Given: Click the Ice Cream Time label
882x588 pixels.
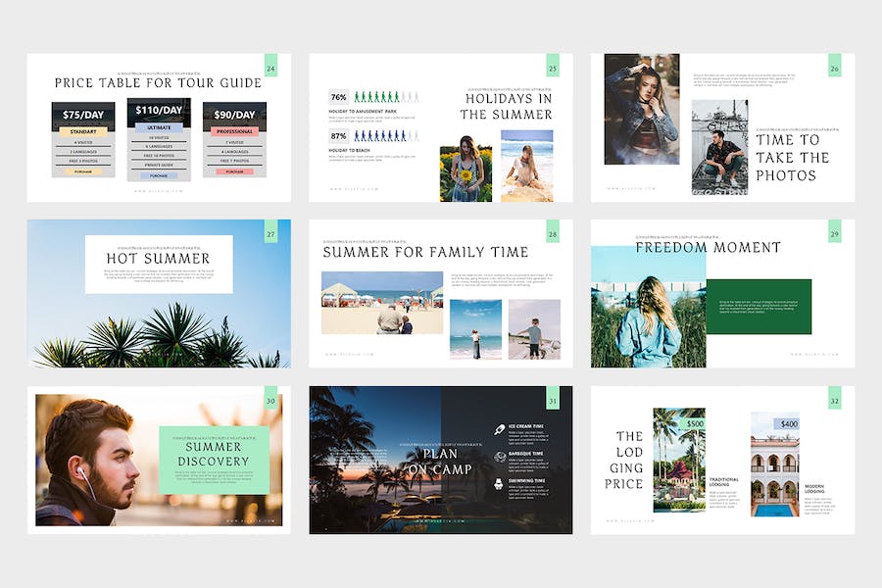Looking at the screenshot, I should click(x=526, y=426).
